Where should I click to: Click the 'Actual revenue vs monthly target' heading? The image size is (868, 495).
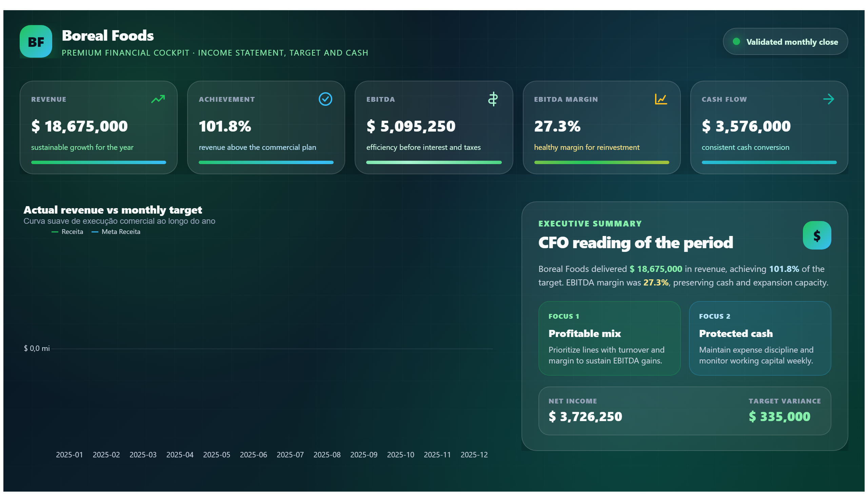click(113, 210)
